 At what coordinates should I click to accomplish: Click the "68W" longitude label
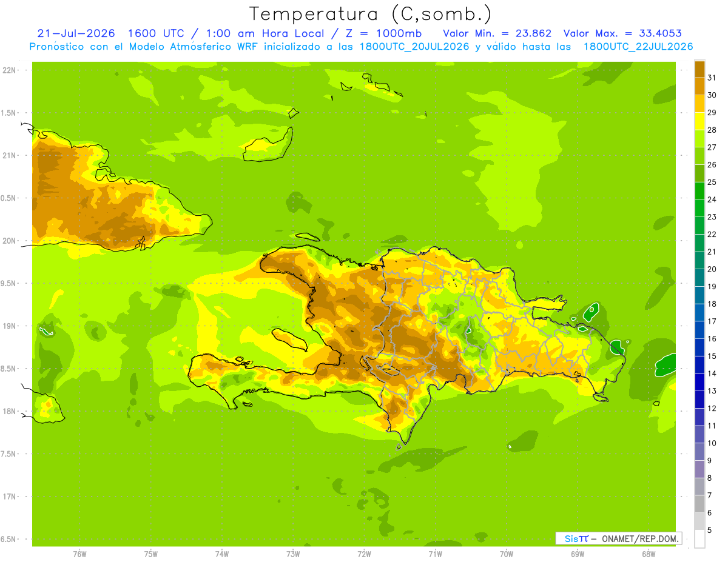[649, 554]
